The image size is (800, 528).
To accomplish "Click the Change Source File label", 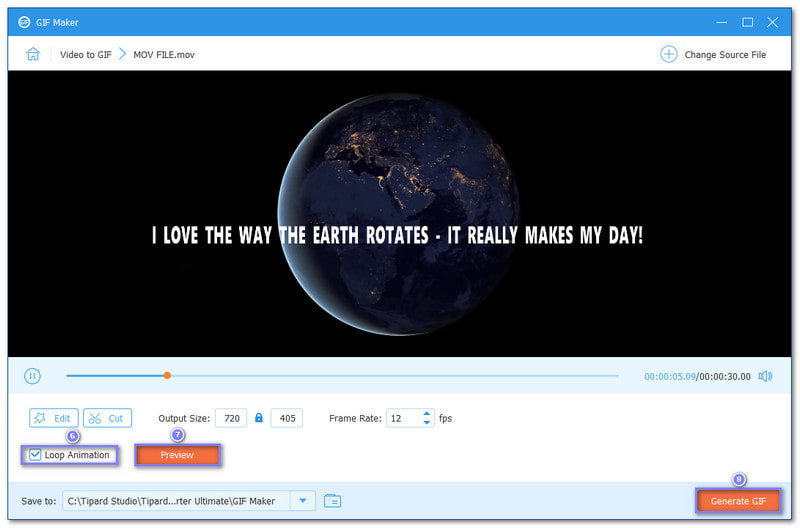I will click(x=725, y=55).
